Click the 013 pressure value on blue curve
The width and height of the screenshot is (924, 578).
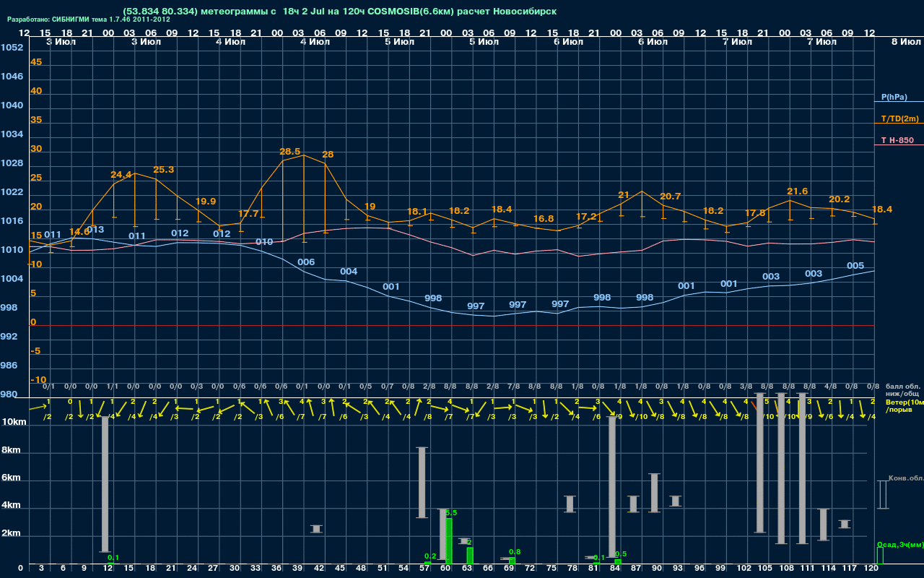pos(95,230)
